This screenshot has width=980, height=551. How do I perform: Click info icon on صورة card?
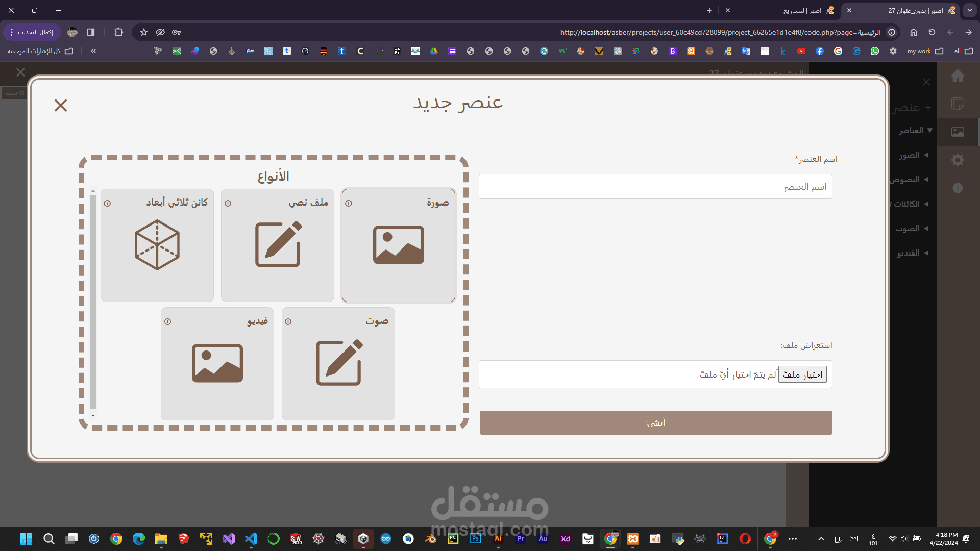(x=349, y=203)
